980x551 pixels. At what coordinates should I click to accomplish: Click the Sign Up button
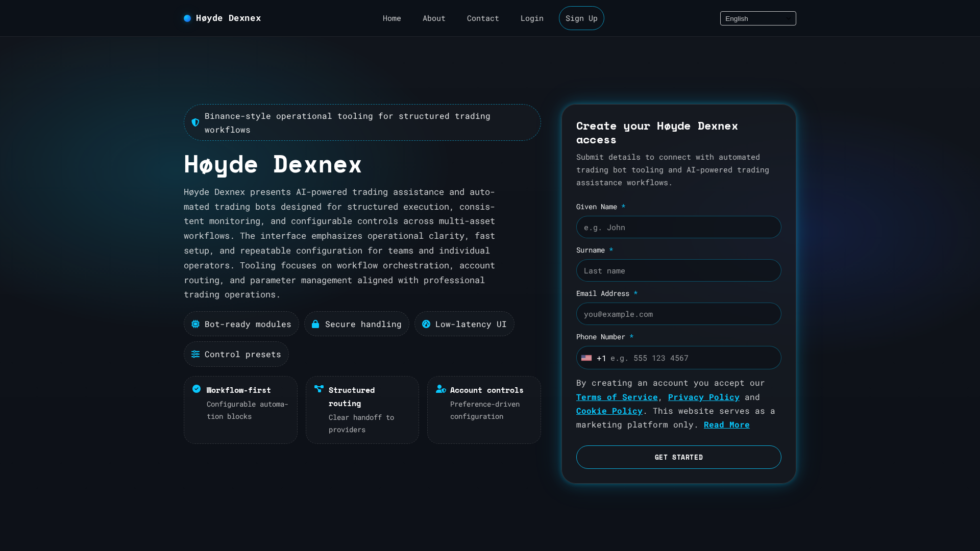click(581, 18)
